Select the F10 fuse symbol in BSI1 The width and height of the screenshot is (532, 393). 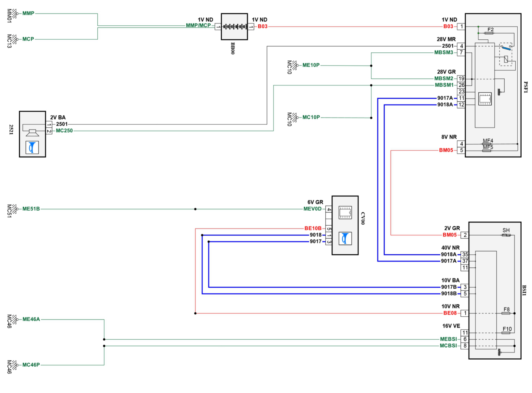(506, 333)
